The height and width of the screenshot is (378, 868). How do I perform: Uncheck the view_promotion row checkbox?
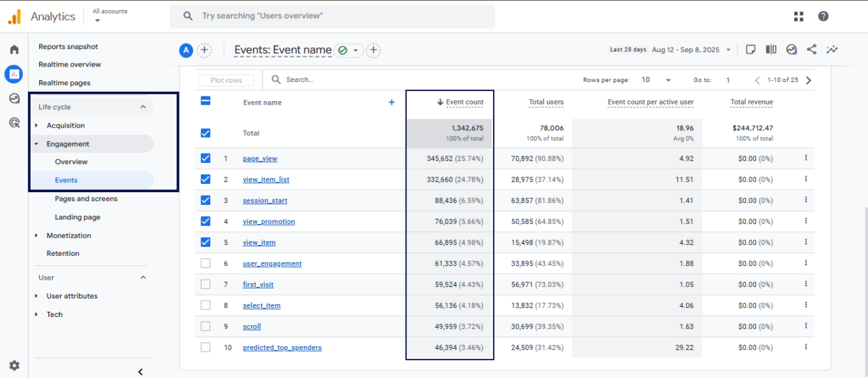[x=205, y=221]
